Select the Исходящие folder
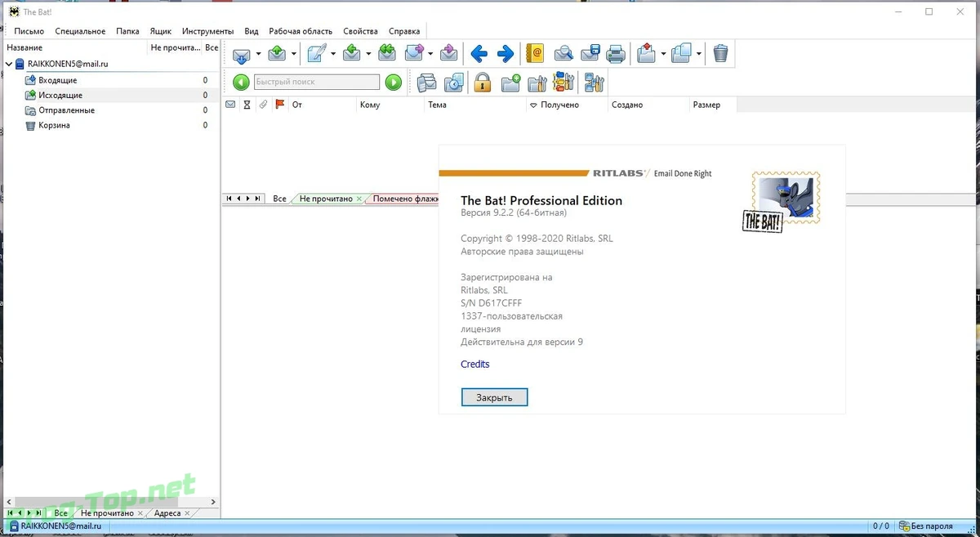This screenshot has width=980, height=537. click(60, 96)
